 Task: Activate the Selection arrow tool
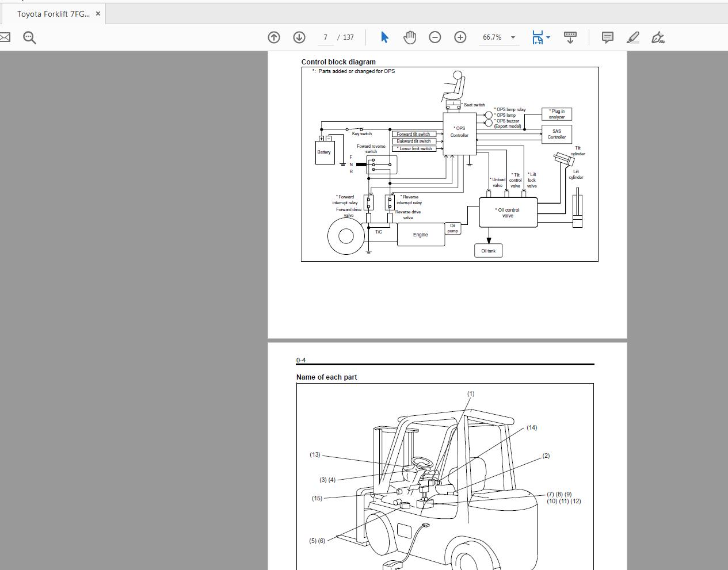(x=384, y=37)
